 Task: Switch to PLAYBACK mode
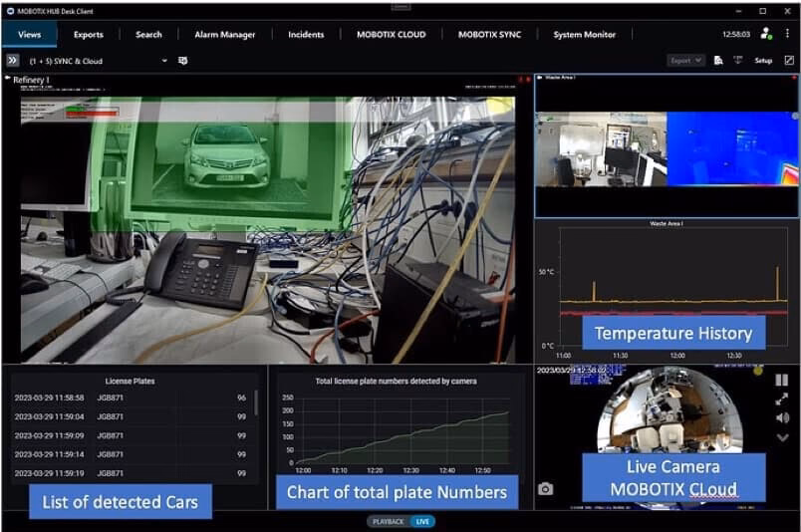point(388,521)
